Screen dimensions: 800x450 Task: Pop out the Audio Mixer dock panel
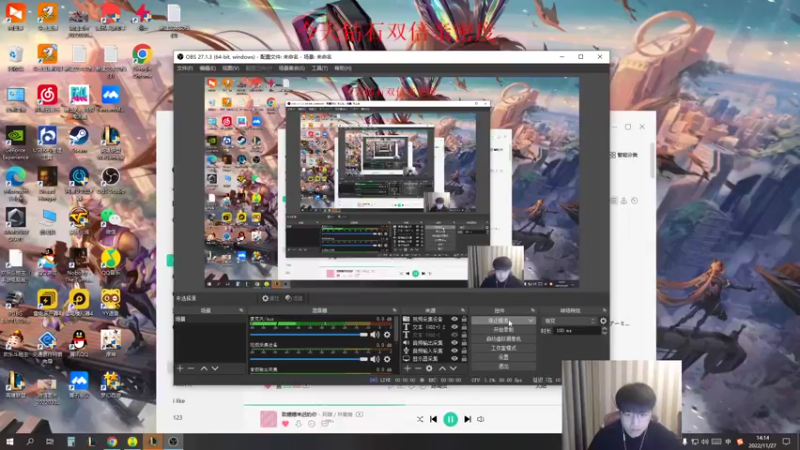394,310
